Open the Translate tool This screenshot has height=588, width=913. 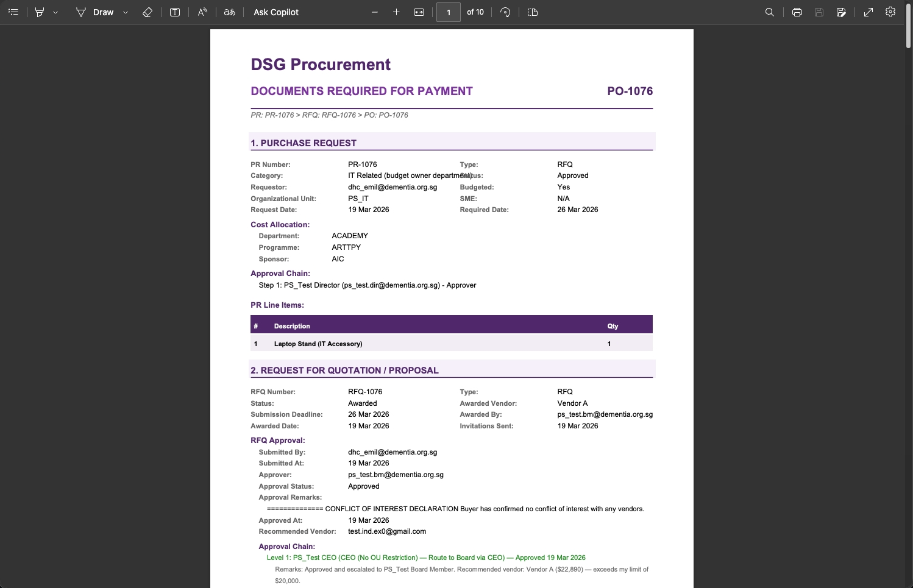[x=229, y=12]
